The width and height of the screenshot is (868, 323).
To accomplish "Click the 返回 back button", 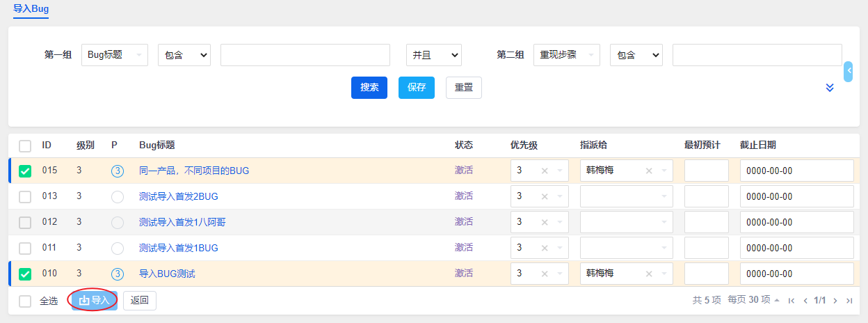I will pyautogui.click(x=140, y=301).
